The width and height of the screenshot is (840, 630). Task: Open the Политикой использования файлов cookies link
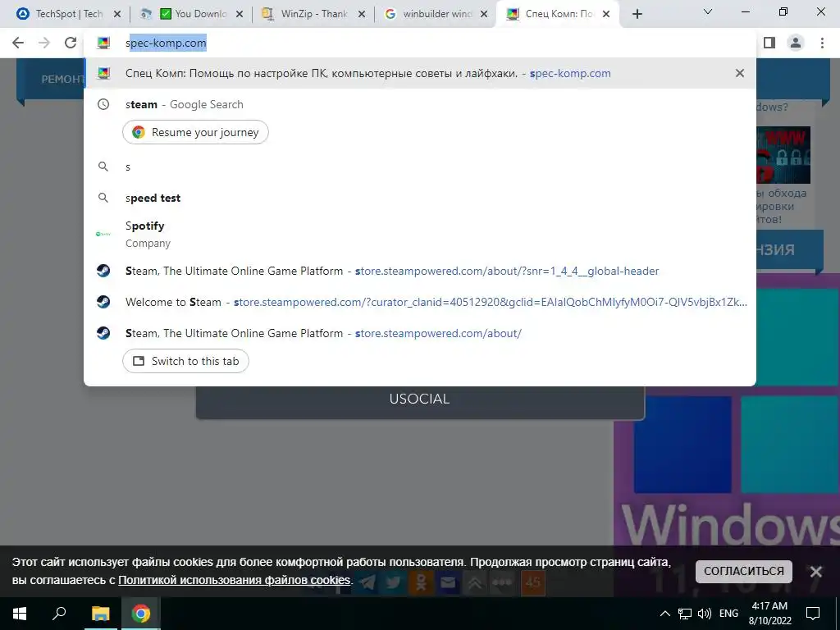234,580
